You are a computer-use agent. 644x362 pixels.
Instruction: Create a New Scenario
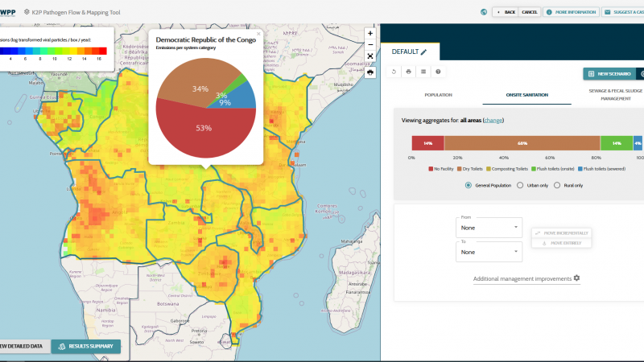[x=609, y=74]
